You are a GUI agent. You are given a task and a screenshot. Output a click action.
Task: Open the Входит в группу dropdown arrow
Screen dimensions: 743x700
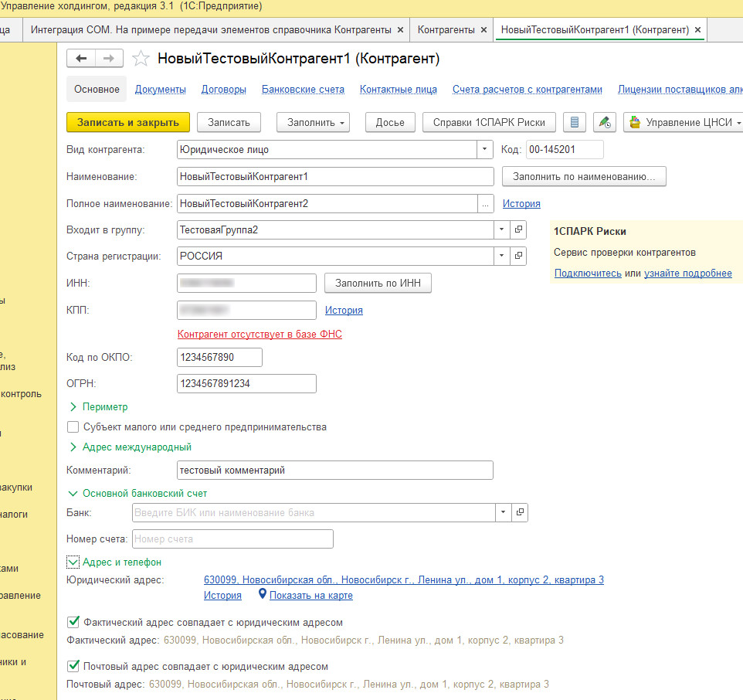501,229
